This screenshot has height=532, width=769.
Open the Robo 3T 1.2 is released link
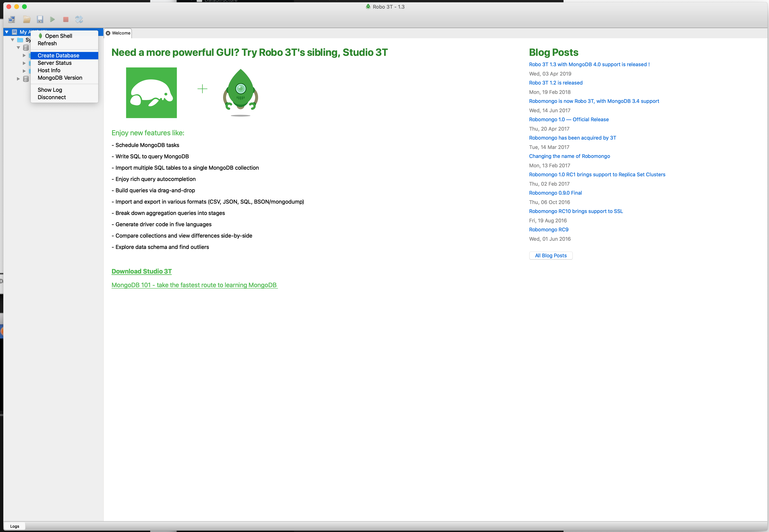point(556,83)
